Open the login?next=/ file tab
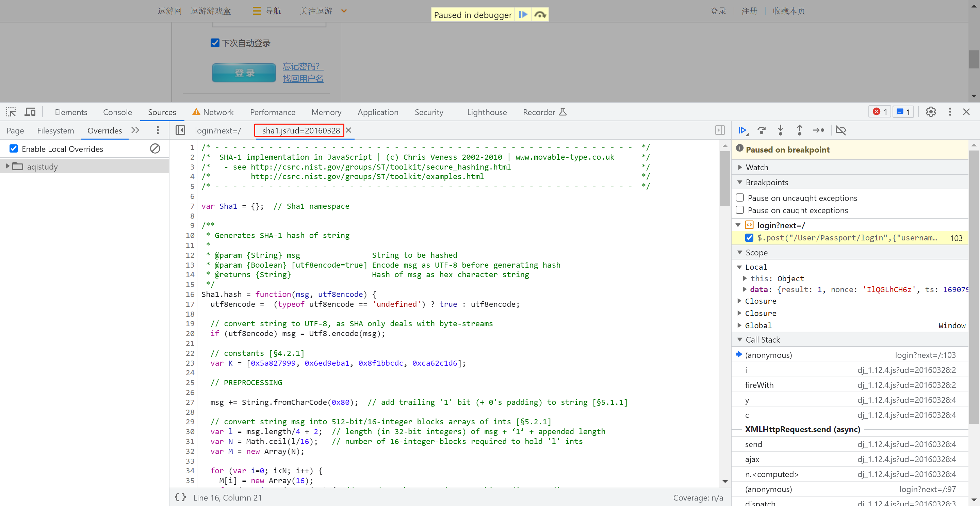 coord(218,131)
